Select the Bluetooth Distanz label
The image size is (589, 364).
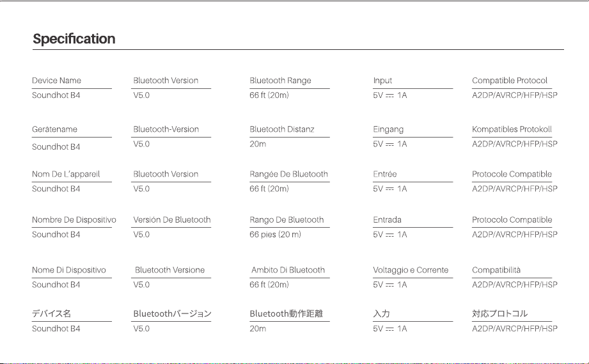coord(282,129)
